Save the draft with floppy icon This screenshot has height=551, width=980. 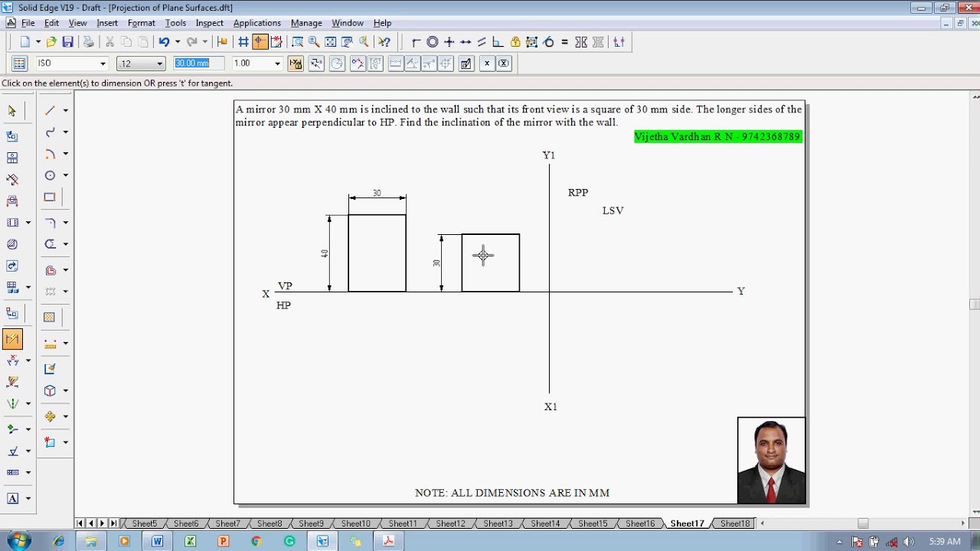click(67, 42)
